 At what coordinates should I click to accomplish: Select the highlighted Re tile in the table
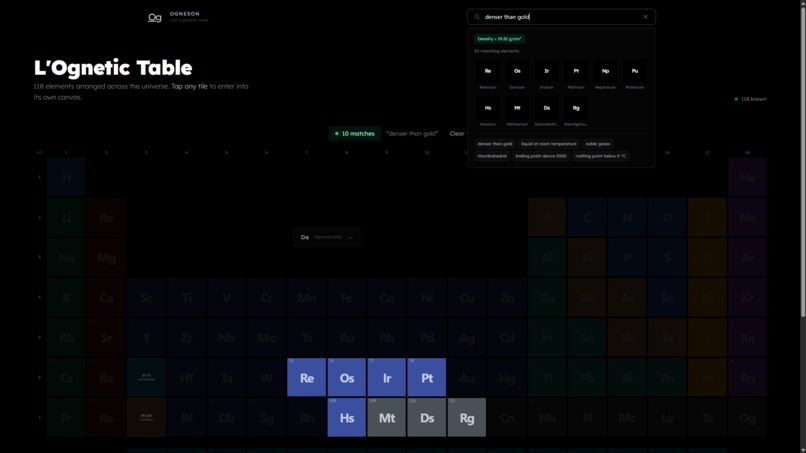coord(306,377)
